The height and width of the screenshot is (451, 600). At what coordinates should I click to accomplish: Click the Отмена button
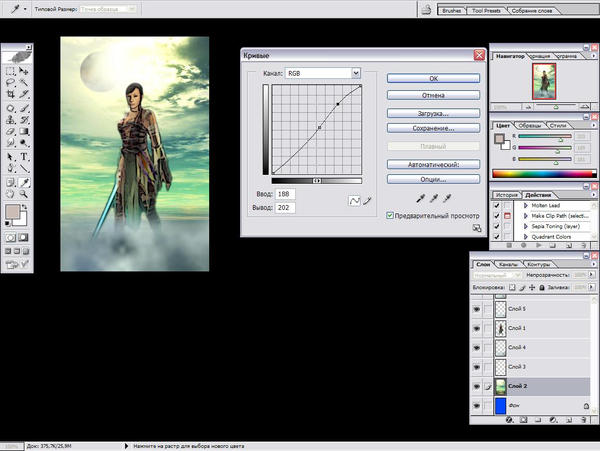tap(433, 95)
